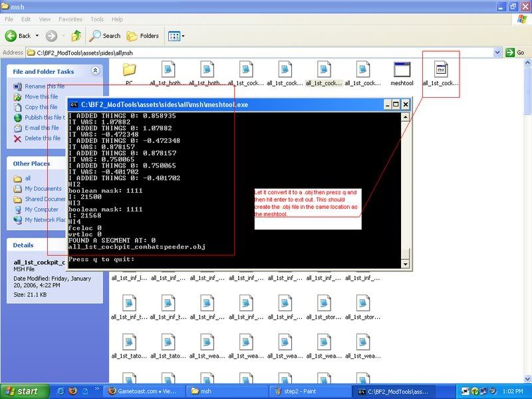Open the Favorites menu
The width and height of the screenshot is (532, 399).
[70, 19]
